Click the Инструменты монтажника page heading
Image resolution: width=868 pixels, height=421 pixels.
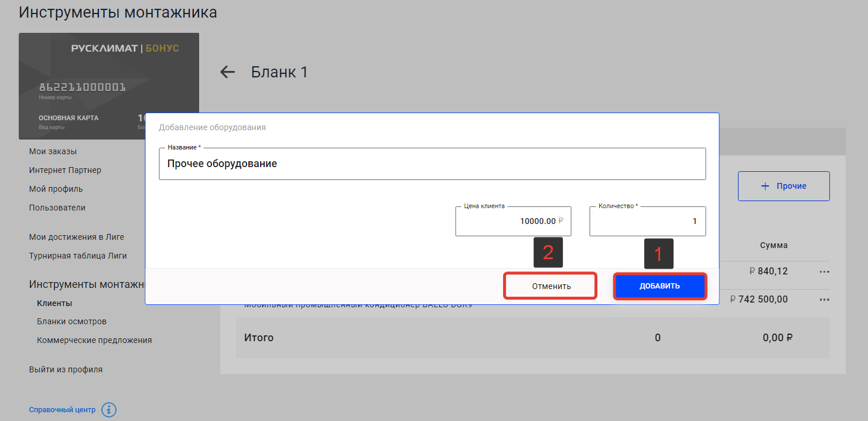click(118, 12)
